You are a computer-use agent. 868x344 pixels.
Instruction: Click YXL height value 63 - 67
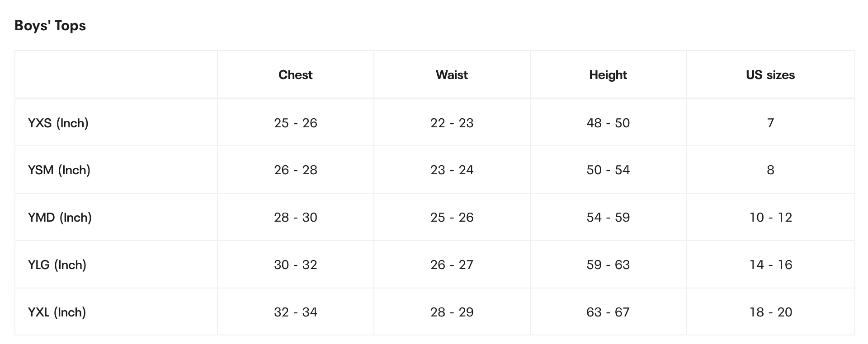point(608,312)
